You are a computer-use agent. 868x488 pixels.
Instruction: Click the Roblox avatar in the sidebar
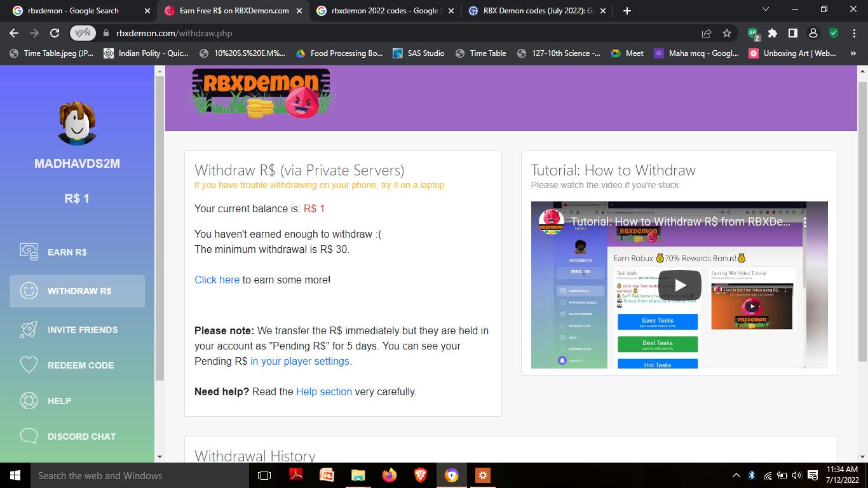coord(77,123)
